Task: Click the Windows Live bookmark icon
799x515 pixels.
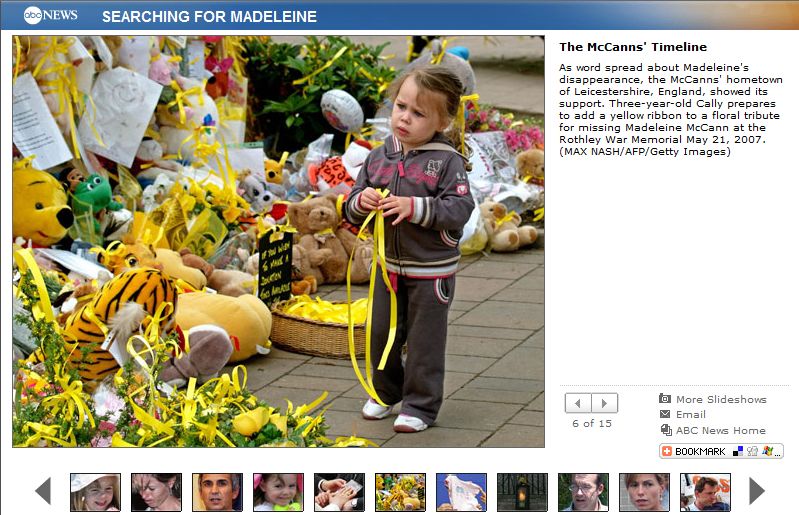Action: [x=767, y=451]
